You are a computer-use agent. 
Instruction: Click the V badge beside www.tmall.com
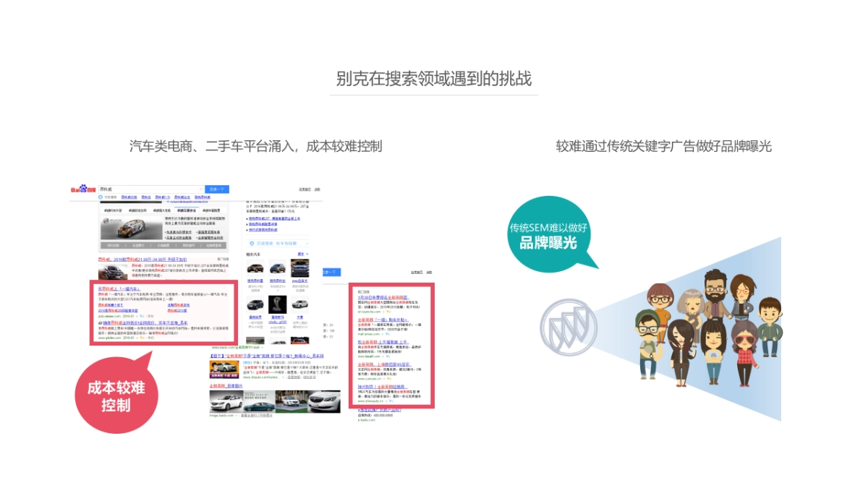point(387,356)
